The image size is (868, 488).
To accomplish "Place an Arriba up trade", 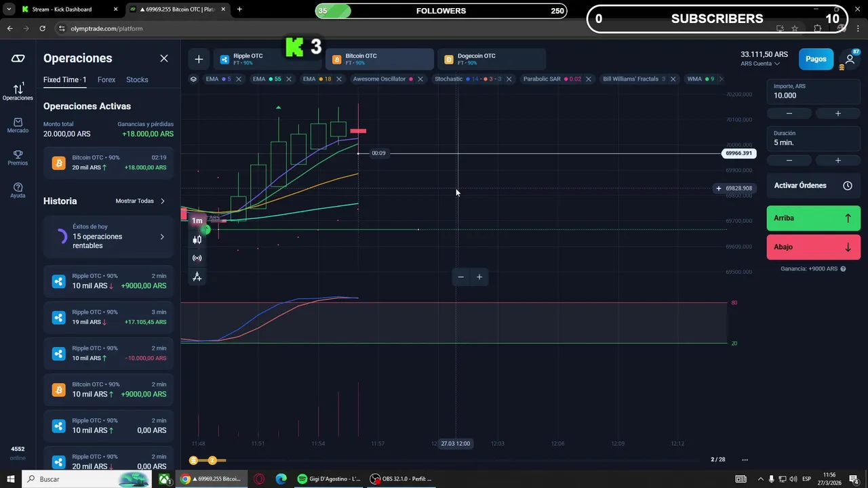I will click(x=814, y=218).
